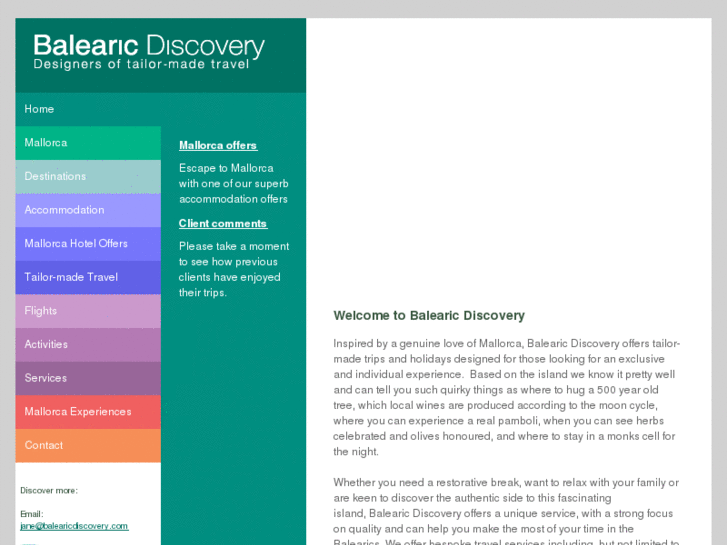727x545 pixels.
Task: Open the Flights menu item
Action: click(88, 311)
